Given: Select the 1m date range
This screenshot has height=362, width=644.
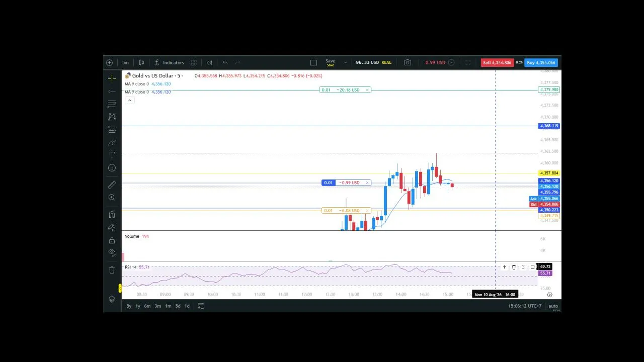Looking at the screenshot, I should (168, 306).
